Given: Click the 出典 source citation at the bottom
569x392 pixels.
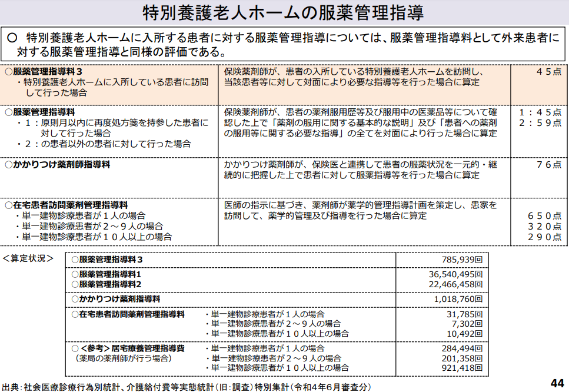Looking at the screenshot, I should tap(186, 387).
